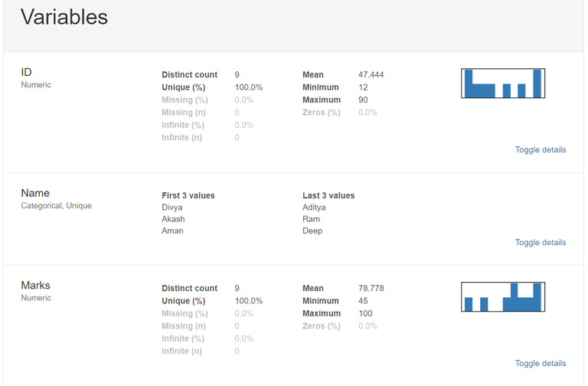Click the Marks variable histogram thumbnail
Viewport: 588px width, 386px height.
click(502, 297)
